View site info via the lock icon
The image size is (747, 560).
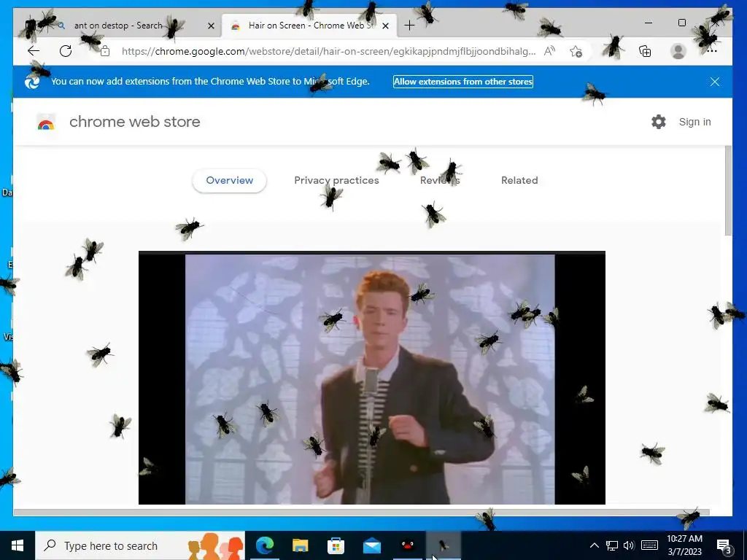[x=105, y=51]
